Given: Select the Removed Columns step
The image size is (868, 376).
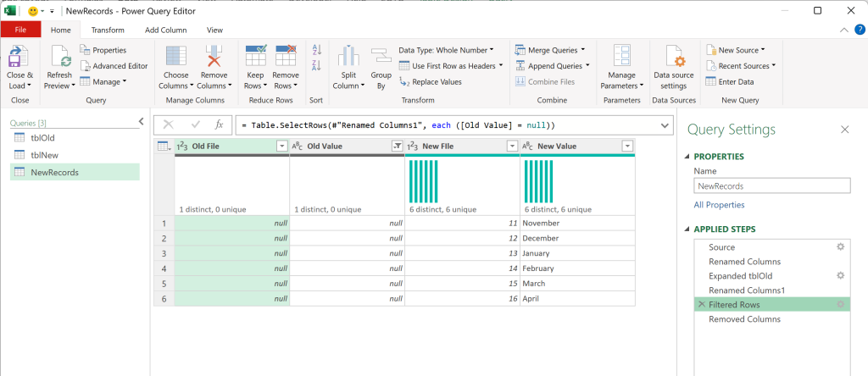Looking at the screenshot, I should click(771, 319).
